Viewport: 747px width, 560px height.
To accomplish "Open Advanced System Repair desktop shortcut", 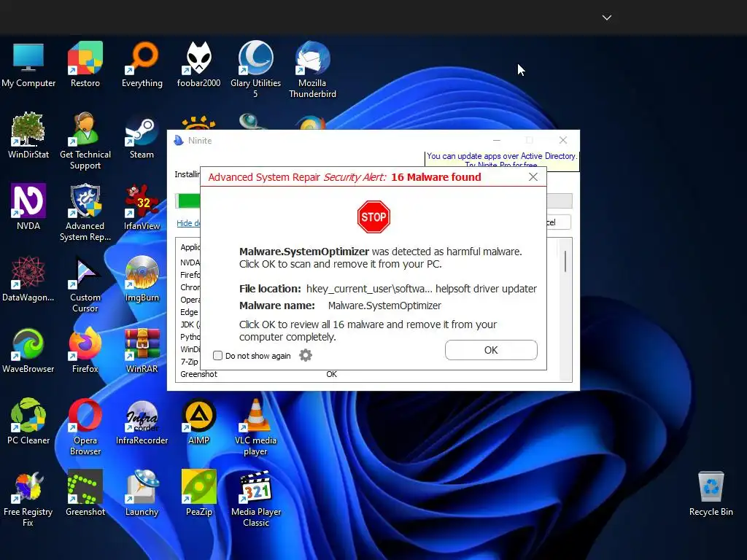I will click(x=85, y=212).
